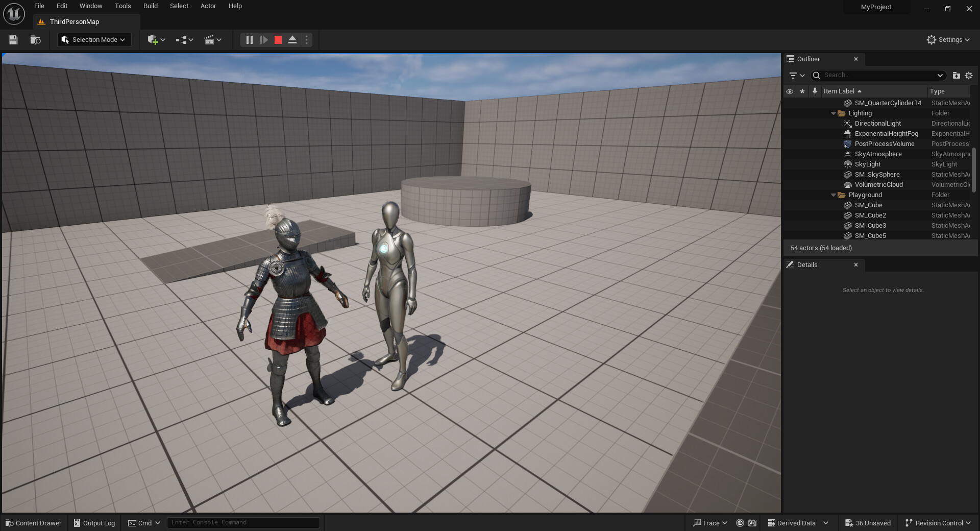Select PostProcessVolume in Outliner
The image size is (980, 531).
click(877, 144)
